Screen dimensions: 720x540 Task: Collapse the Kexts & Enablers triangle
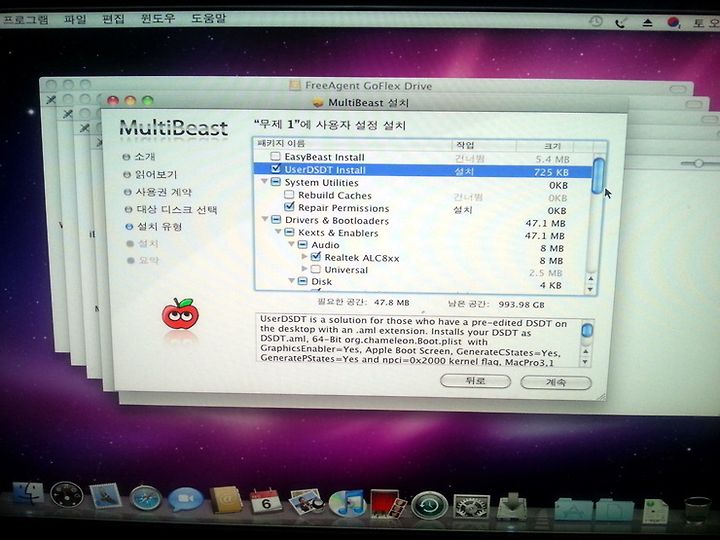278,232
